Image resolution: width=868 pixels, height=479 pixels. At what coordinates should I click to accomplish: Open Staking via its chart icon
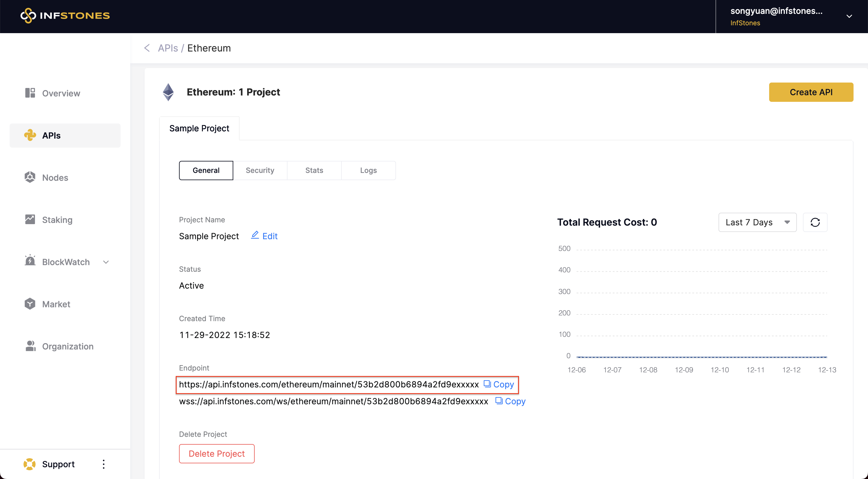tap(30, 219)
